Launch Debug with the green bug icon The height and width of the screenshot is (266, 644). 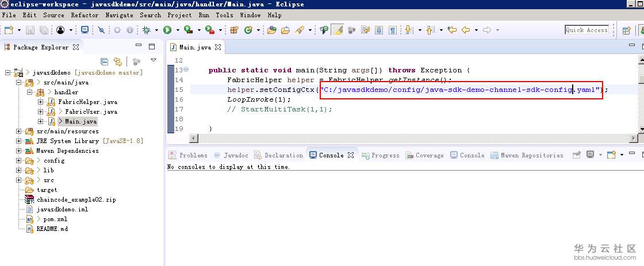146,30
